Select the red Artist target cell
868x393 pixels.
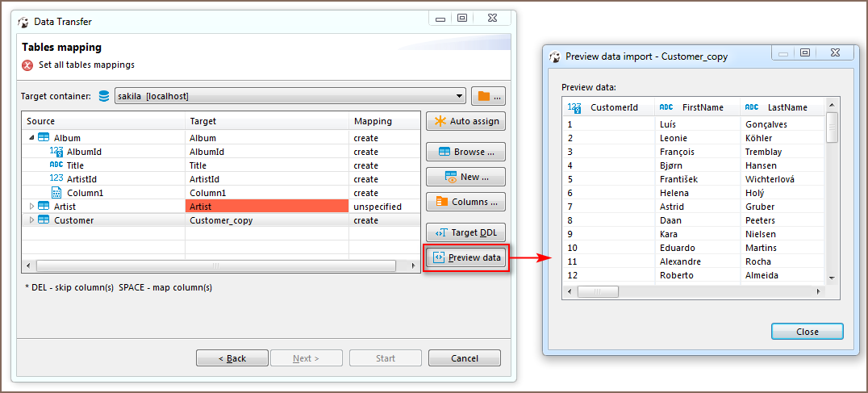(266, 207)
